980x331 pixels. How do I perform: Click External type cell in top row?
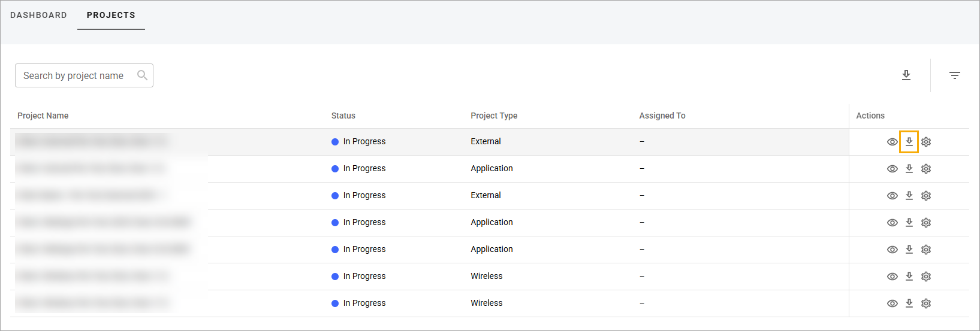[486, 141]
